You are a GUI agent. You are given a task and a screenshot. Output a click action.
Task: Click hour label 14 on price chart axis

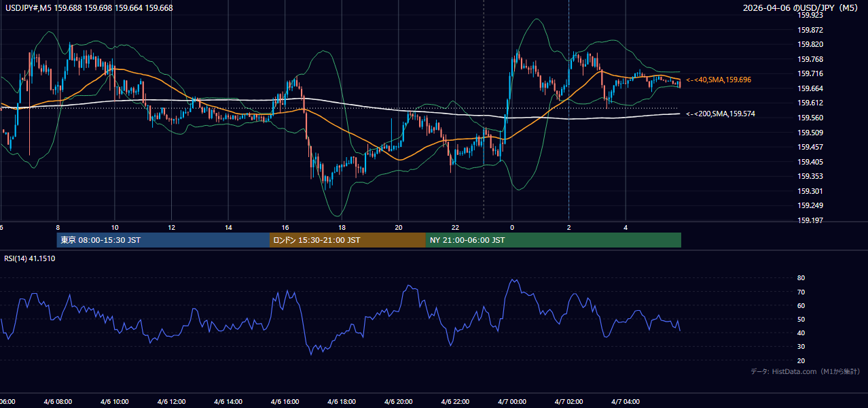tap(229, 228)
